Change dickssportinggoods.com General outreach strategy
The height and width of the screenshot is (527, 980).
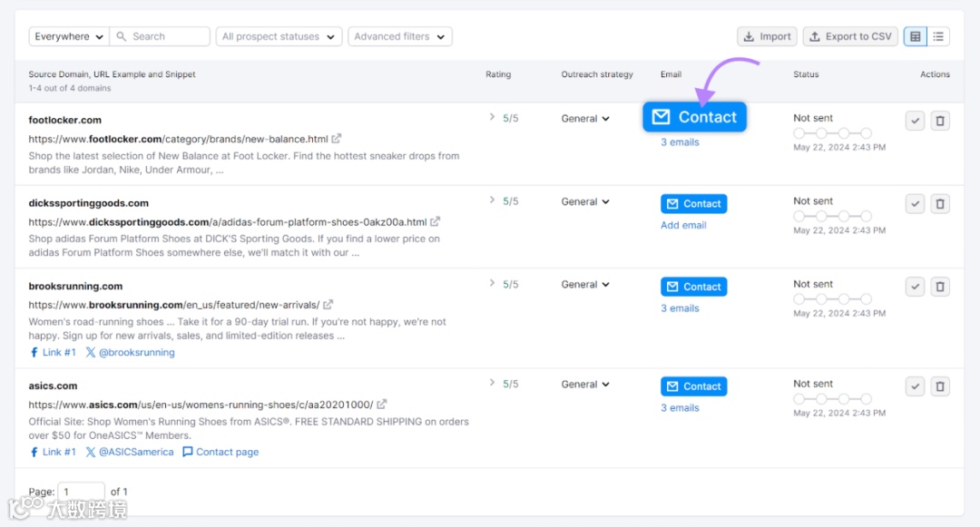tap(585, 201)
